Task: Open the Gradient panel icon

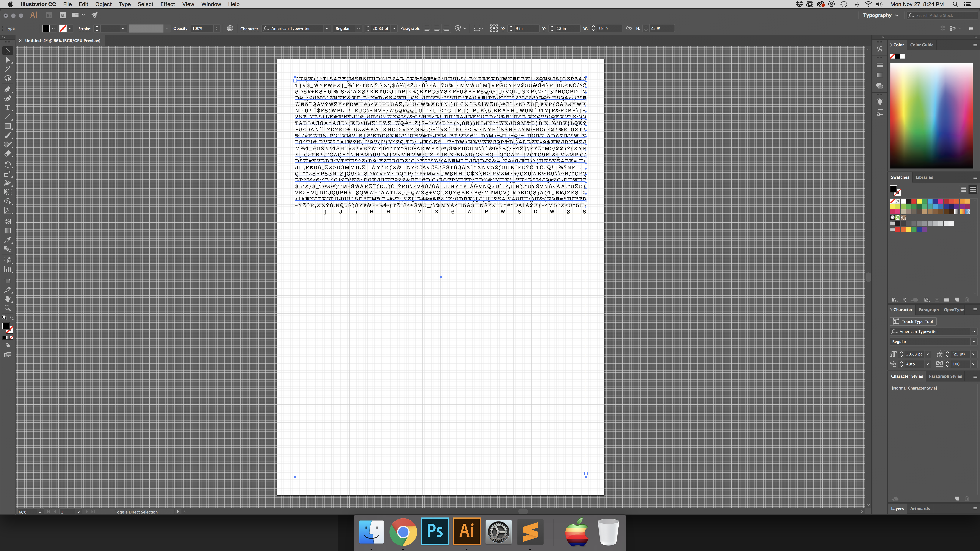Action: [x=880, y=75]
